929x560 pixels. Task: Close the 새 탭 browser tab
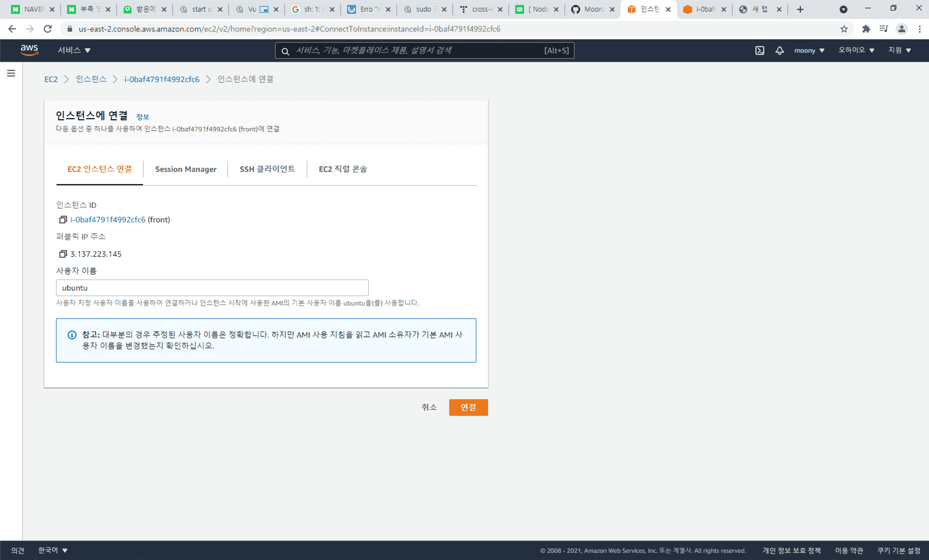(x=779, y=9)
